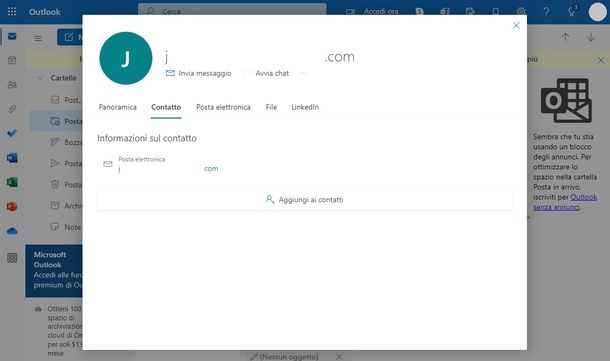The height and width of the screenshot is (361, 610).
Task: Click Invia messaggio in contact card
Action: click(198, 73)
